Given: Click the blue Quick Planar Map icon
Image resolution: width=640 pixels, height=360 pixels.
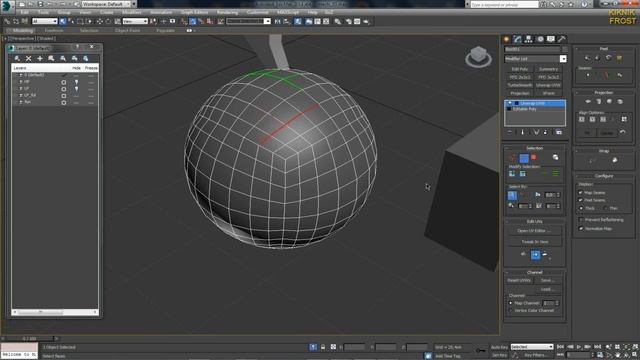Looking at the screenshot, I should pyautogui.click(x=535, y=255).
